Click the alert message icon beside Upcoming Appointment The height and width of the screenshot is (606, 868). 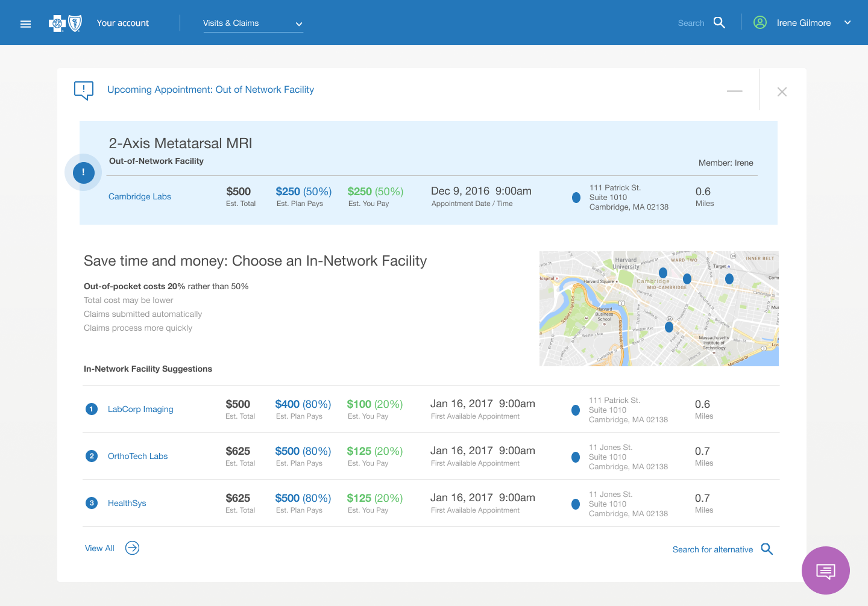coord(84,90)
